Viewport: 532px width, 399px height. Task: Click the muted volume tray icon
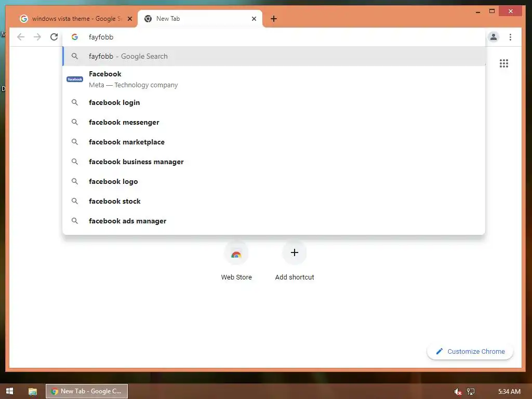pos(458,392)
